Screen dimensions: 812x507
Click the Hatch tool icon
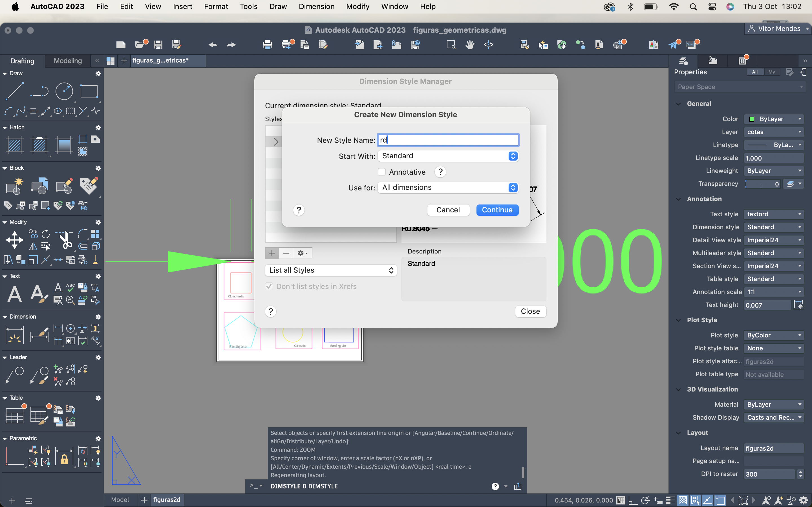14,146
